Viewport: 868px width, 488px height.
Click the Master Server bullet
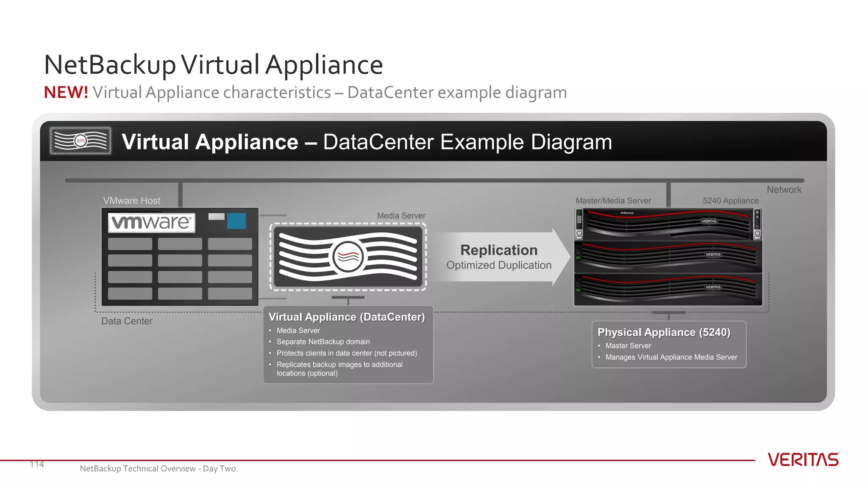628,346
